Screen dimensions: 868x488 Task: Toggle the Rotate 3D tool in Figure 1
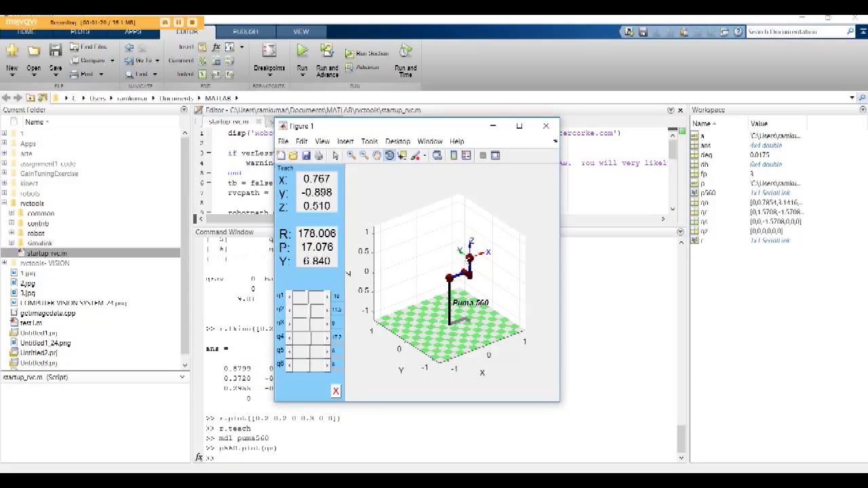pyautogui.click(x=389, y=155)
